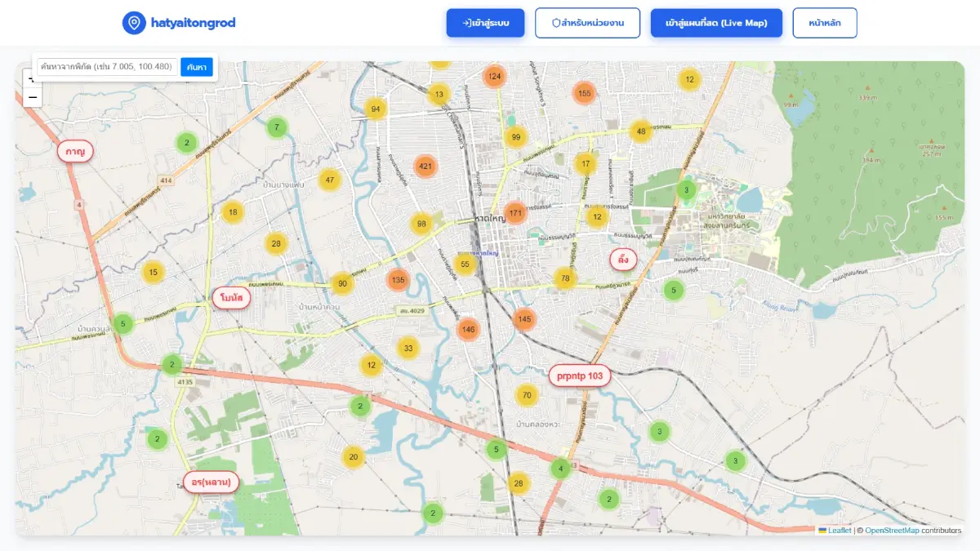This screenshot has height=551, width=980.
Task: Click the 124 cluster marker
Action: (x=494, y=77)
